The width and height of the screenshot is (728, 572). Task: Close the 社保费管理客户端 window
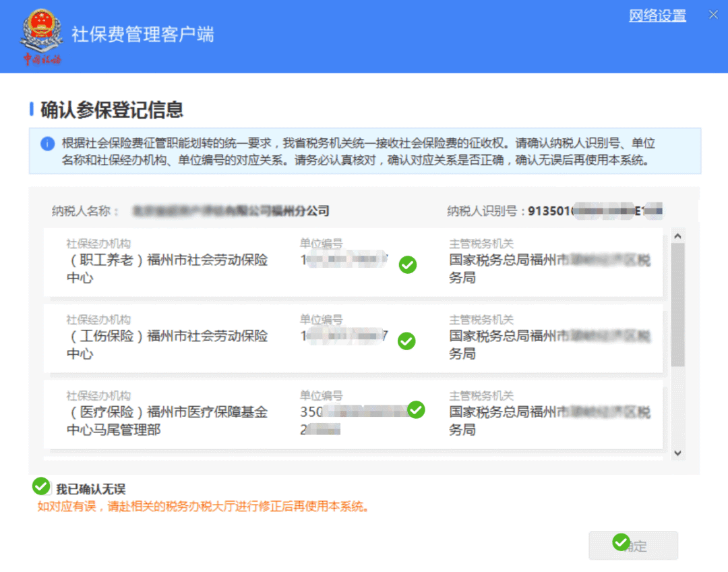point(713,15)
